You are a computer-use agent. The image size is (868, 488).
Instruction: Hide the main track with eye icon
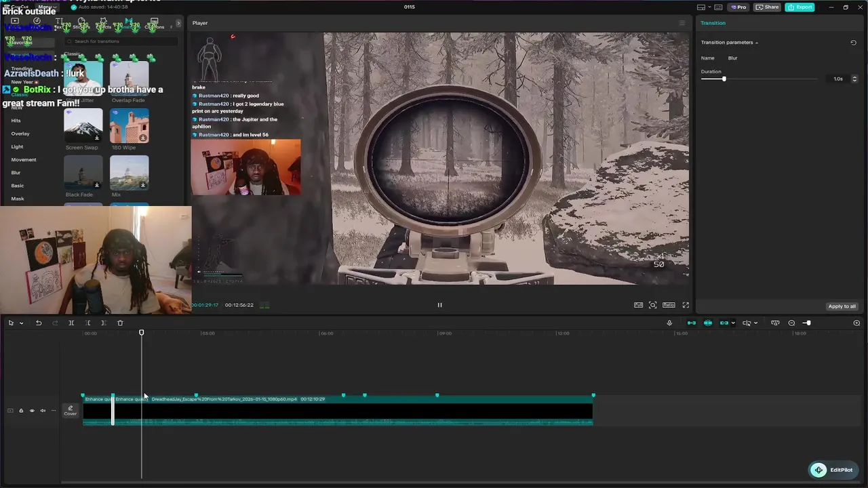(32, 411)
